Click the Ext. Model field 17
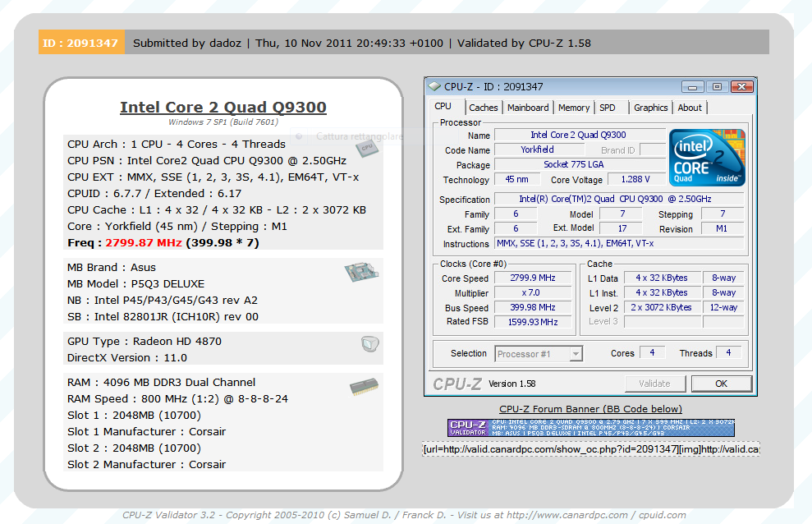Image resolution: width=812 pixels, height=524 pixels. tap(622, 228)
